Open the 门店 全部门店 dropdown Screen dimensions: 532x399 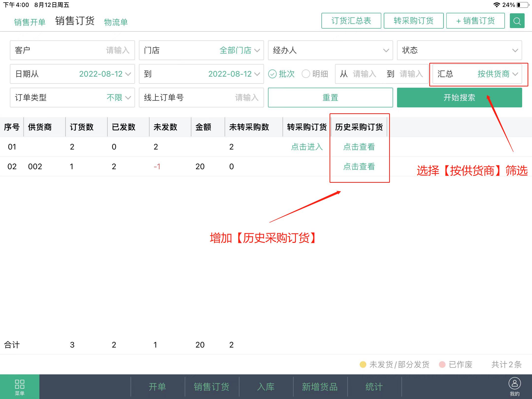point(201,50)
